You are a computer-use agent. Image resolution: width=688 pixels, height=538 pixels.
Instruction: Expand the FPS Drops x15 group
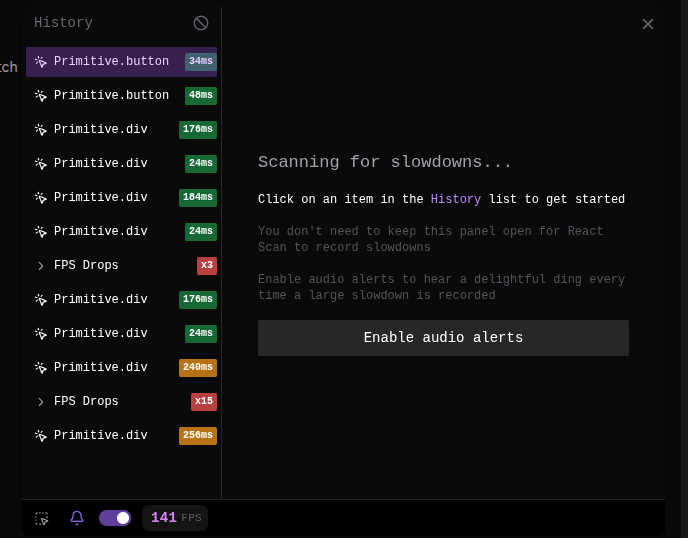coord(121,402)
